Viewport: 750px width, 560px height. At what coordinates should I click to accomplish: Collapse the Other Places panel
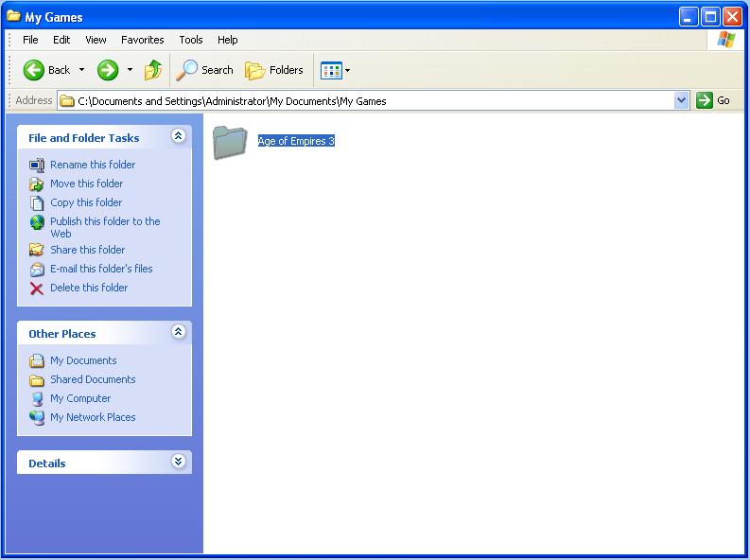click(x=179, y=332)
